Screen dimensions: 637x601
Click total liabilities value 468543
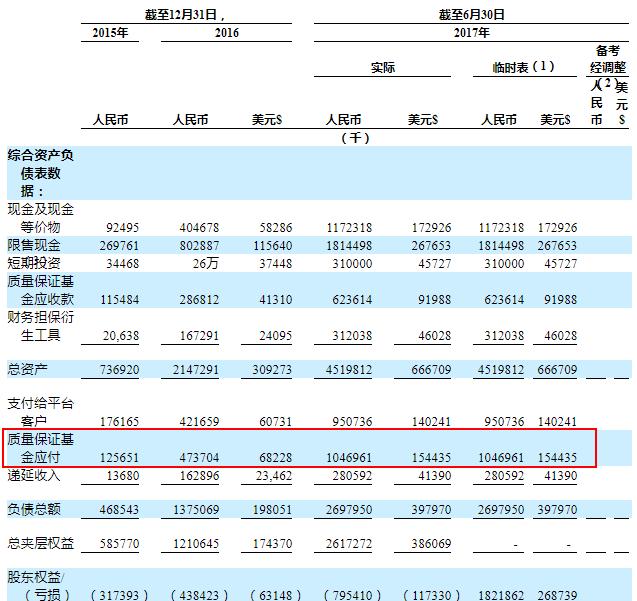coord(119,509)
